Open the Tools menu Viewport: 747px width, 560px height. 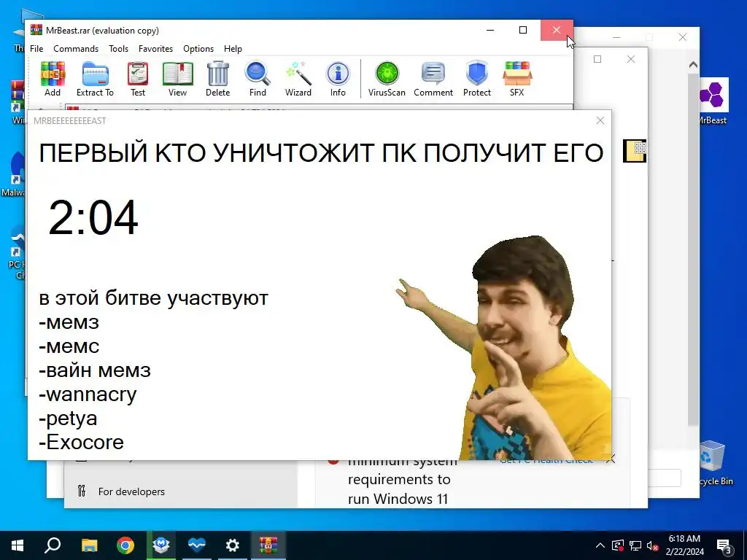(x=118, y=49)
